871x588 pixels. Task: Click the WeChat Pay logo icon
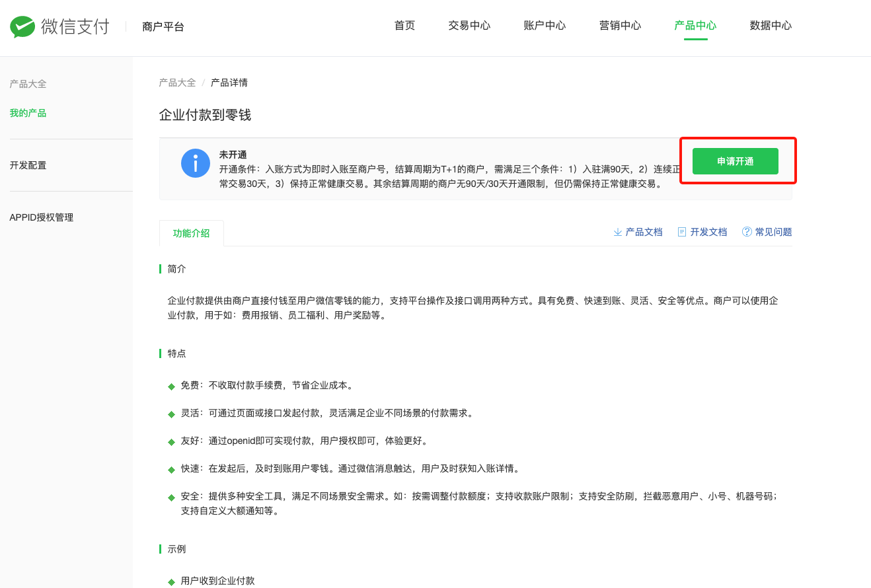click(22, 26)
